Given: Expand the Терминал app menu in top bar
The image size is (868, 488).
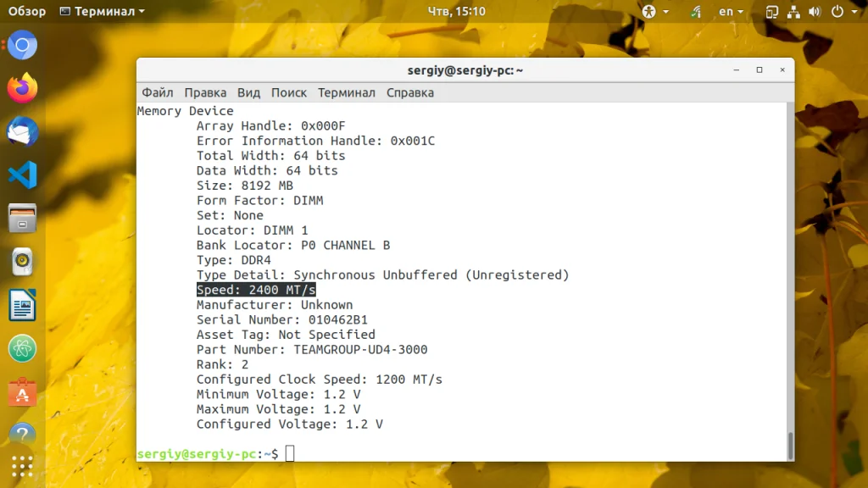Looking at the screenshot, I should click(x=103, y=11).
